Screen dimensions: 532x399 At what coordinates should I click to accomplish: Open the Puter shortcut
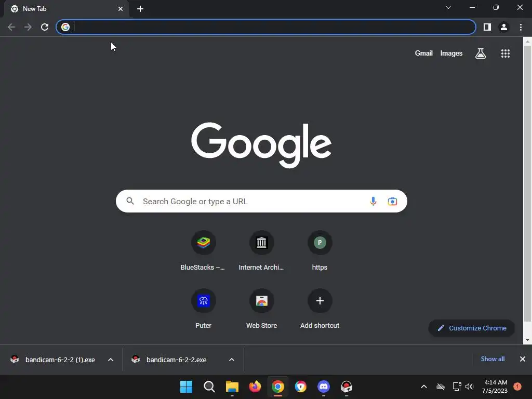tap(203, 309)
